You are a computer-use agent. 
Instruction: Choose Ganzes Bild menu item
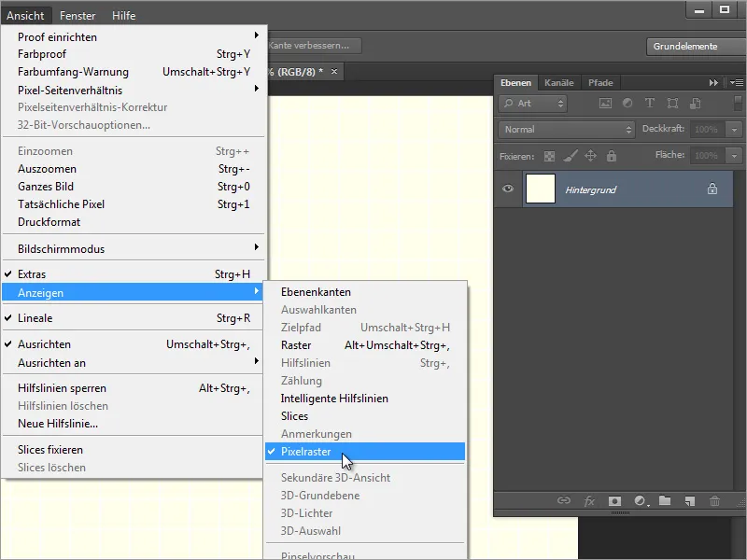(x=134, y=187)
